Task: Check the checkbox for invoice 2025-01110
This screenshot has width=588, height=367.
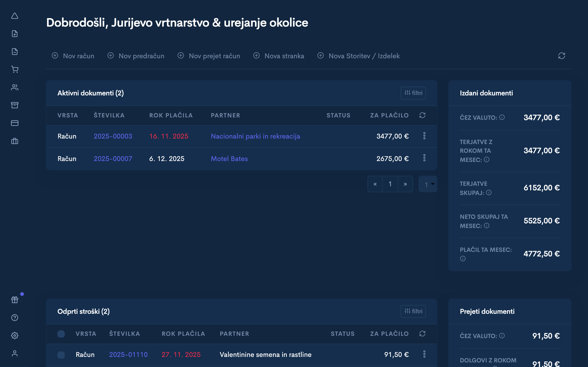Action: tap(61, 355)
